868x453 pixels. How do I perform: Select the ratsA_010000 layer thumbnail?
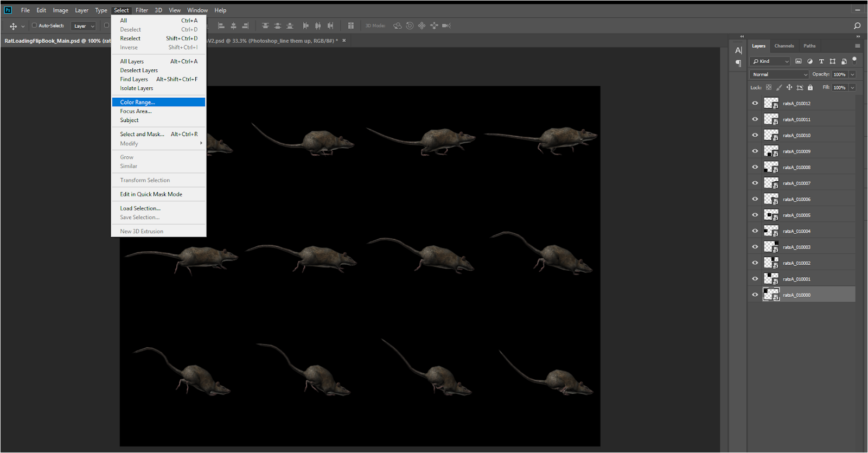click(771, 295)
